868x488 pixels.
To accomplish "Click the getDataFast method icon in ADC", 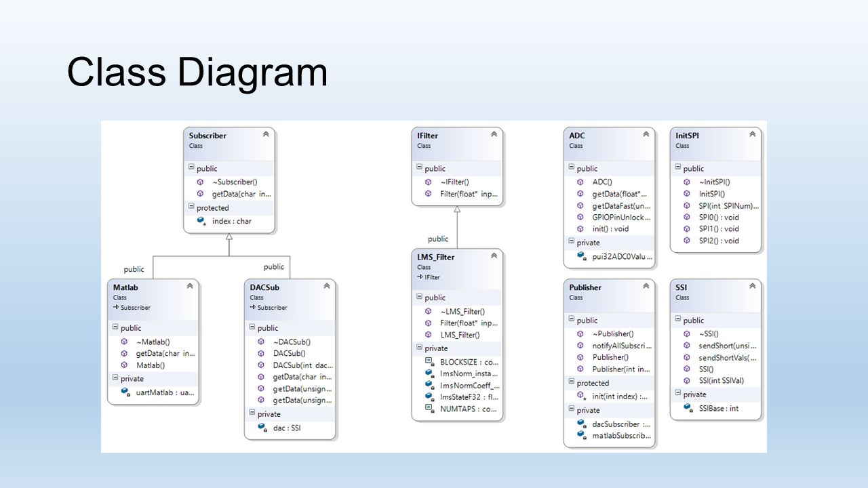I will 580,205.
